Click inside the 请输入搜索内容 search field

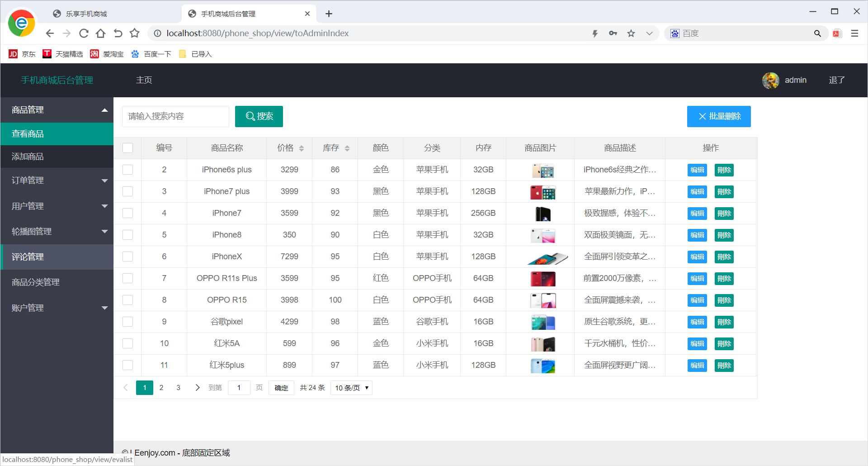[x=175, y=116]
